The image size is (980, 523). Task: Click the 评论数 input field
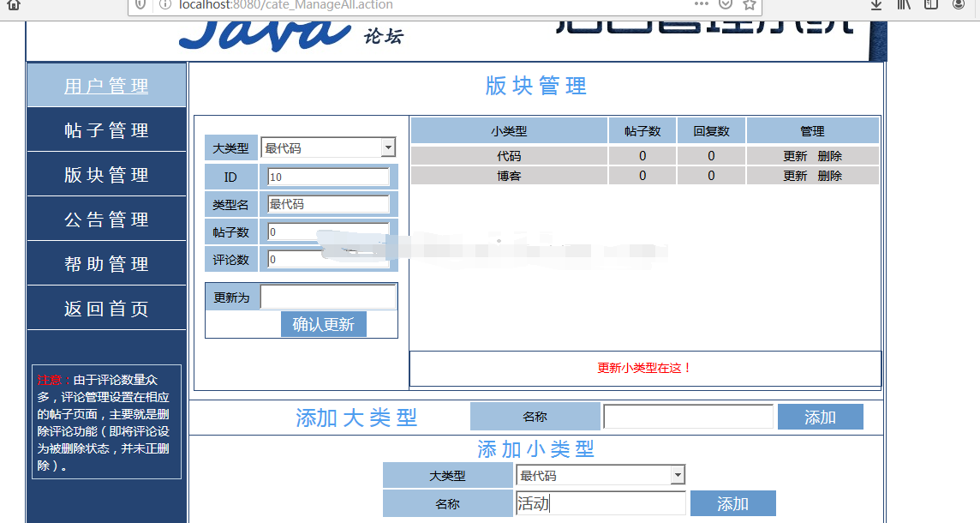[x=328, y=259]
